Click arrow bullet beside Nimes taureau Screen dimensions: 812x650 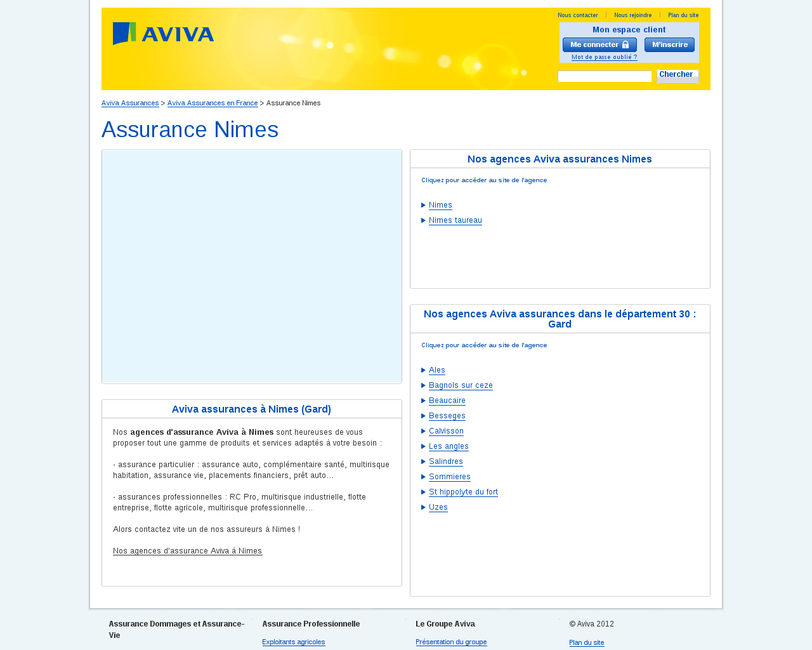pos(424,220)
